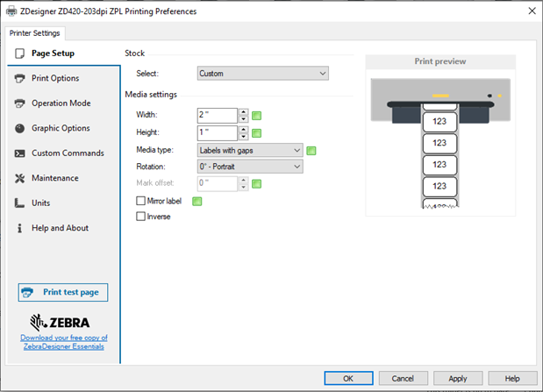The width and height of the screenshot is (543, 392).
Task: Click the Help button
Action: pos(512,378)
